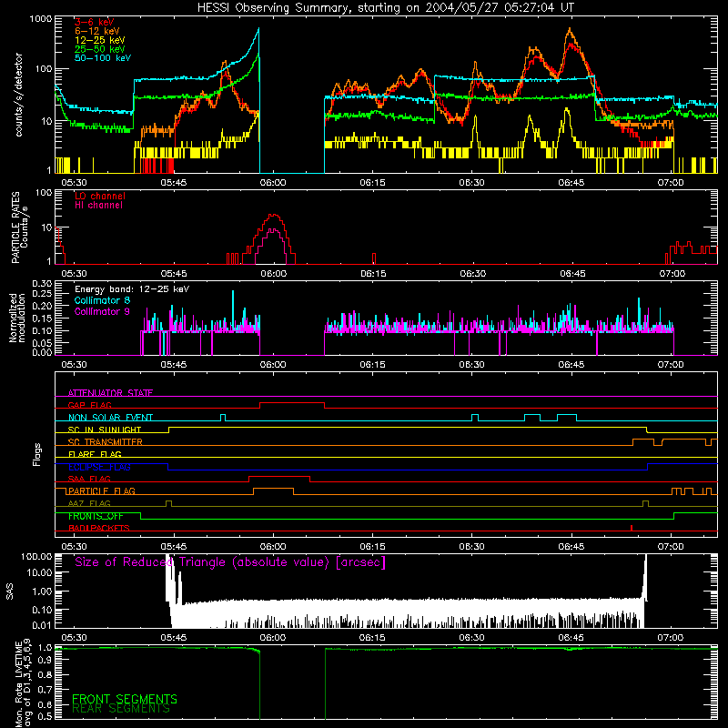Click the 06:30 tick under SAS panel

coord(471,638)
